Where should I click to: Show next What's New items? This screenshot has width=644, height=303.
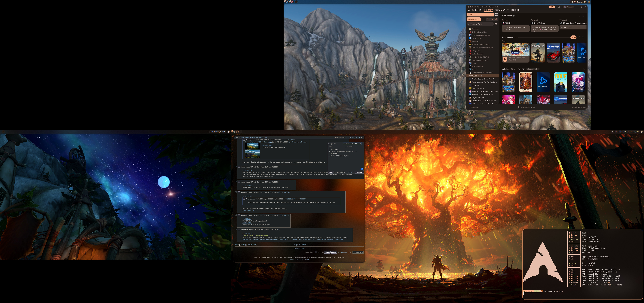coord(583,16)
